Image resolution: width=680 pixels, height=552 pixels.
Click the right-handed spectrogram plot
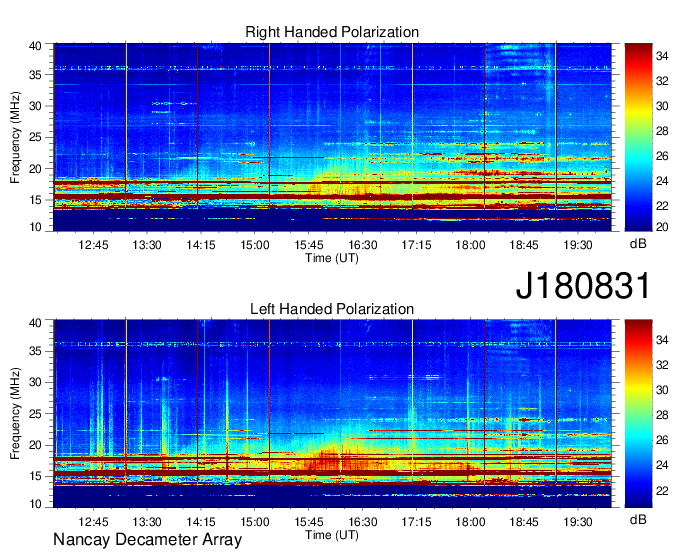pos(332,137)
